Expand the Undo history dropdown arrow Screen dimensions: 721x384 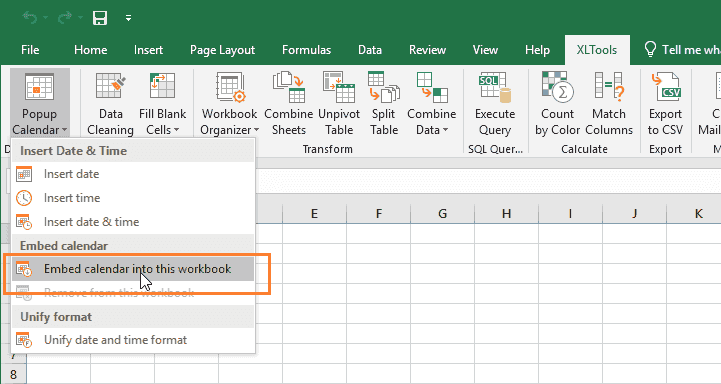pos(46,18)
